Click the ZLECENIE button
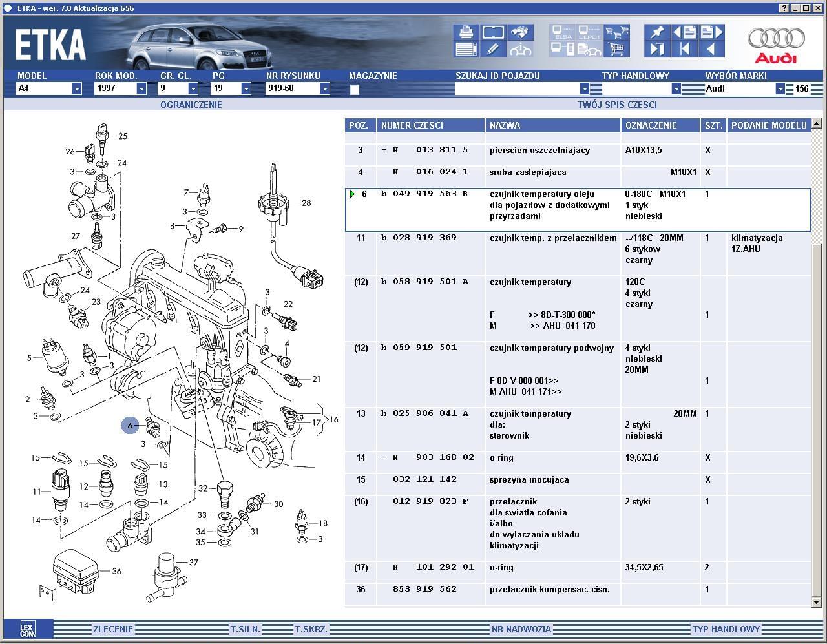Viewport: 827px width, 644px height. pos(113,629)
